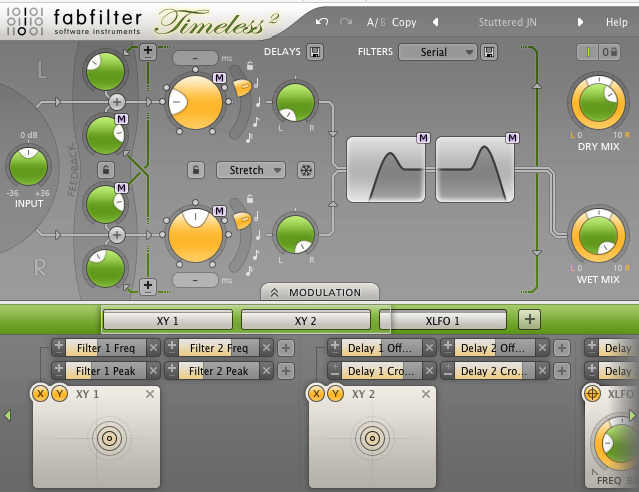Viewport: 639px width, 492px height.
Task: Add slot after Delay 2 Cro...
Action: (x=562, y=371)
